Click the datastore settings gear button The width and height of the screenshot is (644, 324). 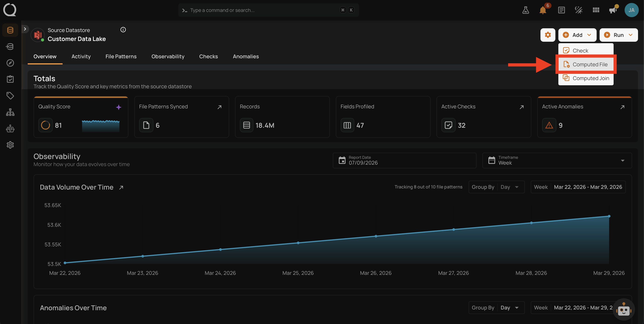coord(548,35)
